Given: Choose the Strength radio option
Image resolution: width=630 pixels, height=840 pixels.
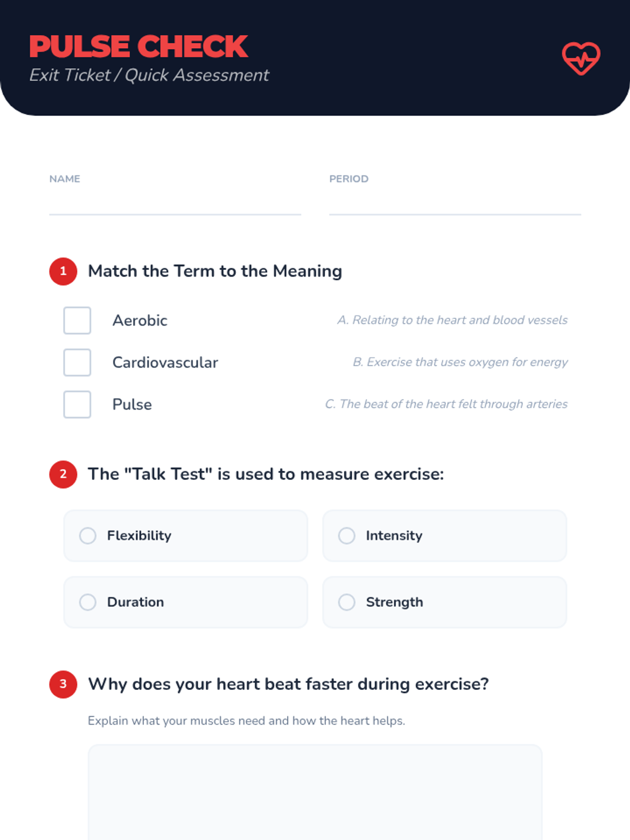Looking at the screenshot, I should [445, 602].
